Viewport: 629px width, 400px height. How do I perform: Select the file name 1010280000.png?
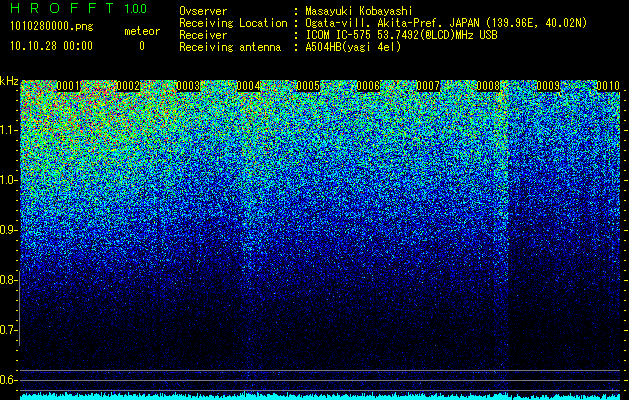coord(52,27)
